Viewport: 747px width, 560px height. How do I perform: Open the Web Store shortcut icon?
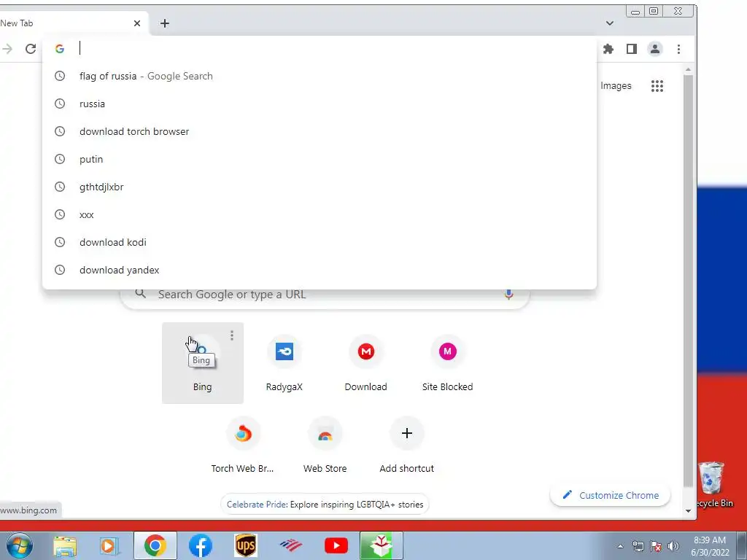tap(325, 433)
